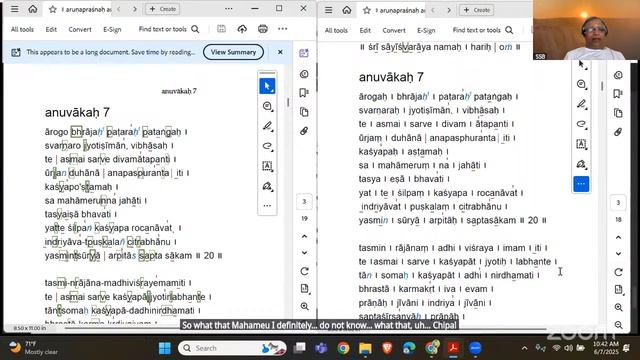Open Google Chrome from taskbar

pyautogui.click(x=343, y=348)
